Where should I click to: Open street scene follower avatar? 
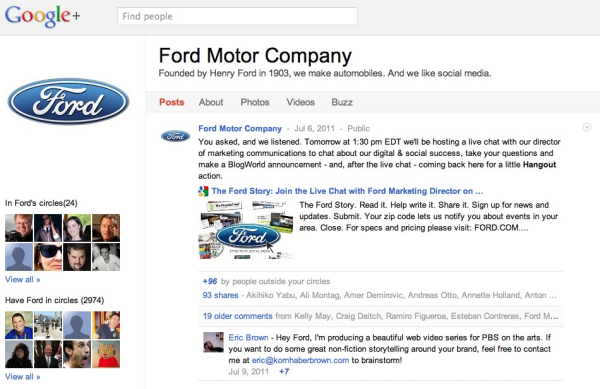tap(48, 325)
